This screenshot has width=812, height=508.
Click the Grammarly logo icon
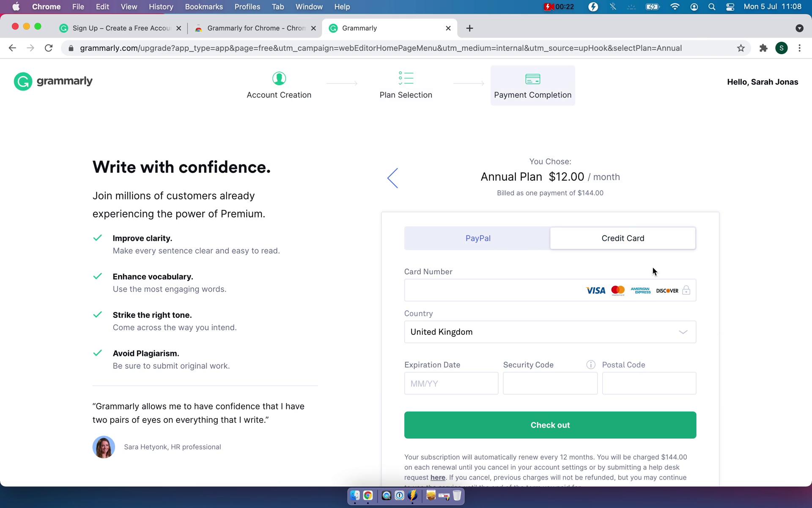[23, 81]
